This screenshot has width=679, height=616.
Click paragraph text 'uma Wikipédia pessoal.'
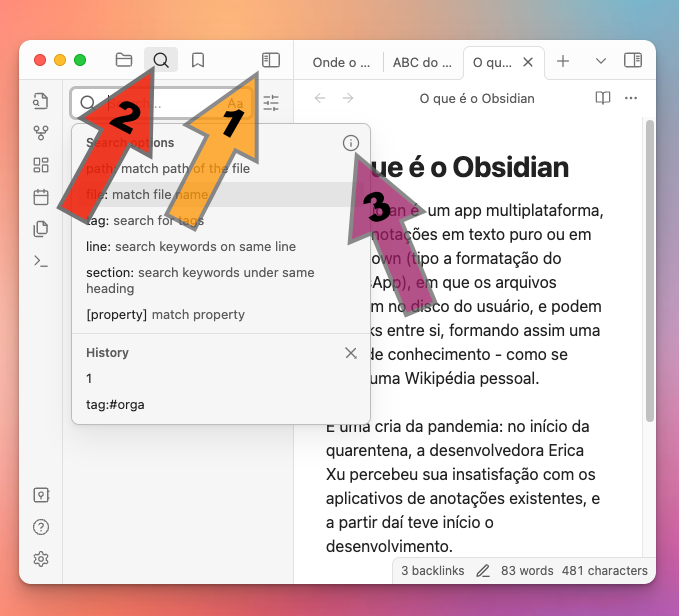click(454, 378)
